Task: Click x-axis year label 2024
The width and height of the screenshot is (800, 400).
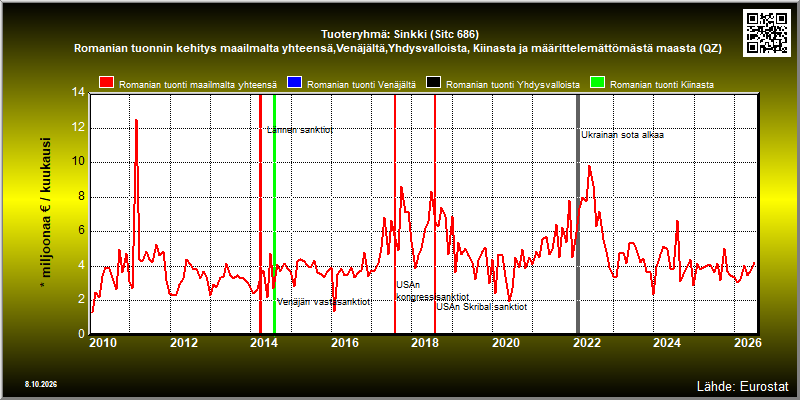Action: pos(667,342)
